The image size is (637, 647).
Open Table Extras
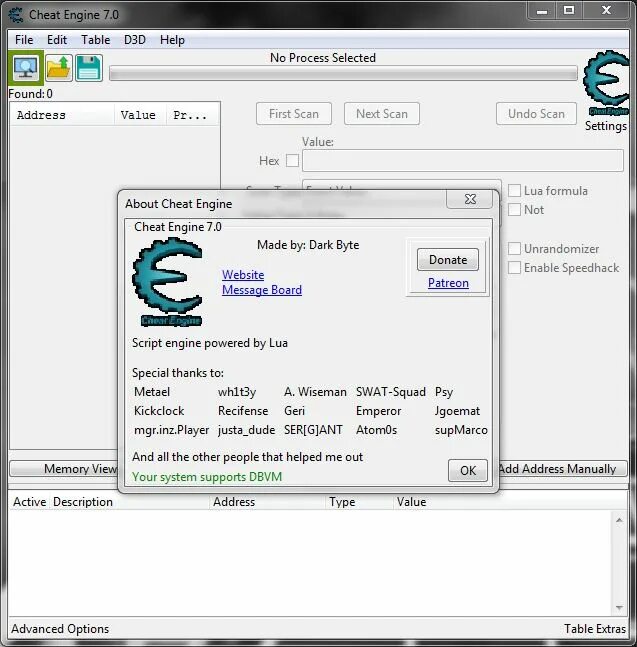click(595, 629)
